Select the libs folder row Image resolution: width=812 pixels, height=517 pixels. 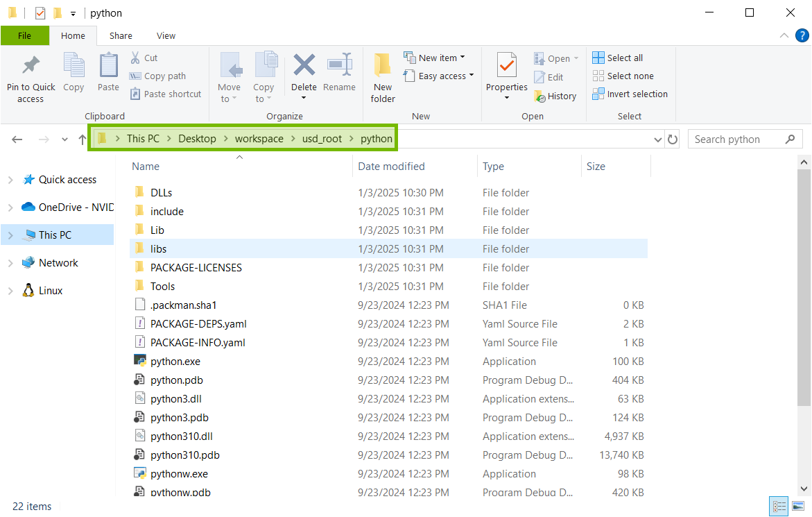(388, 249)
